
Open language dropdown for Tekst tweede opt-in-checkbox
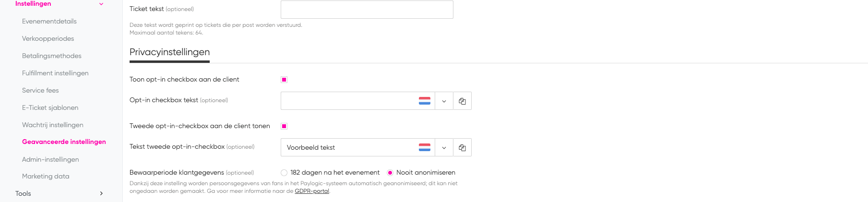444,147
